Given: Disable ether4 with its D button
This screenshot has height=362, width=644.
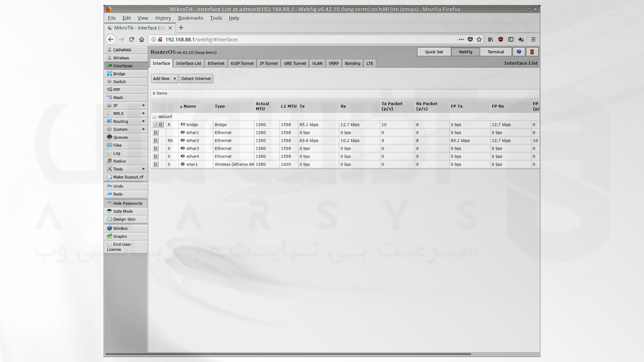Looking at the screenshot, I should pyautogui.click(x=156, y=157).
